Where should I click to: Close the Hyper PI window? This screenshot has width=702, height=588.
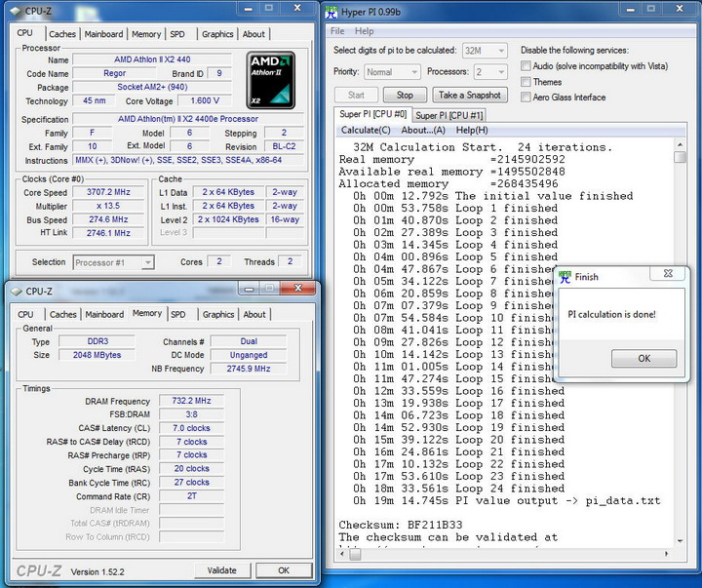point(680,8)
